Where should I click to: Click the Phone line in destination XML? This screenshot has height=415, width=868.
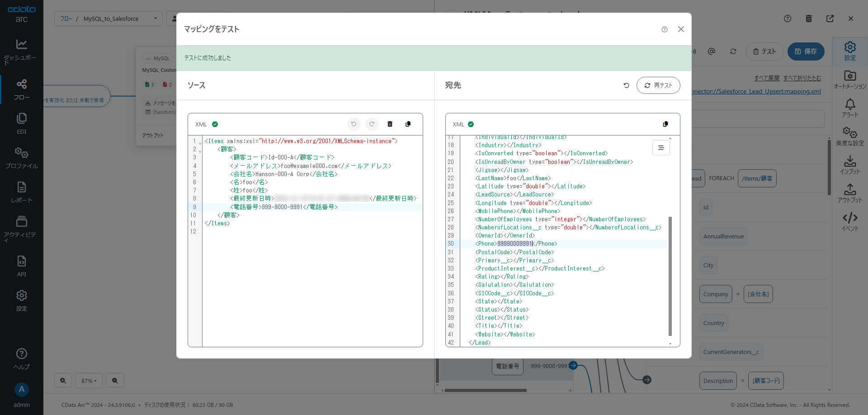coord(515,244)
